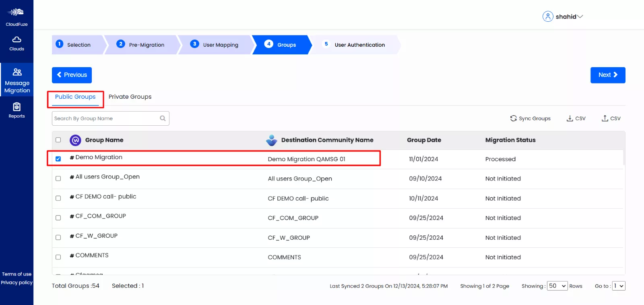Click the Groups step label
This screenshot has height=305, width=644.
point(287,45)
